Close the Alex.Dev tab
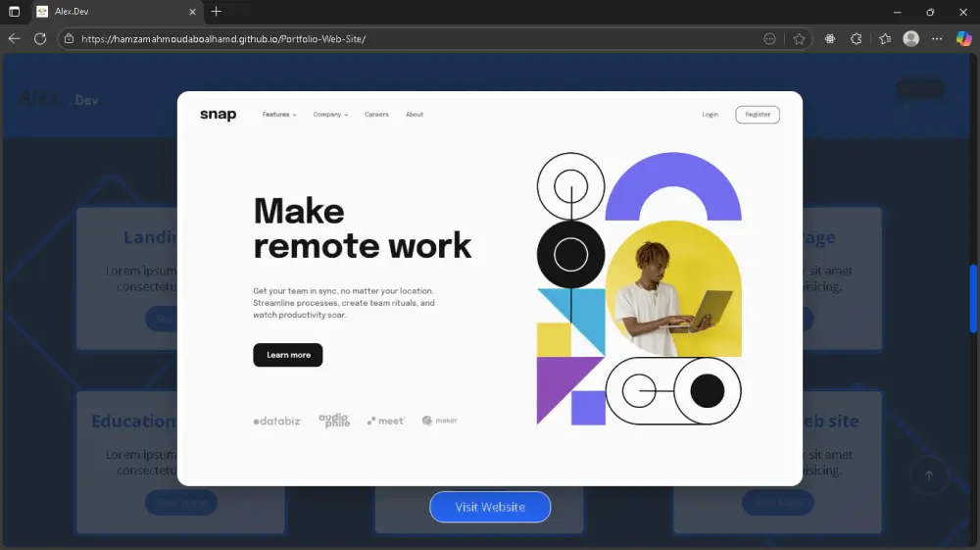980x550 pixels. pos(192,11)
